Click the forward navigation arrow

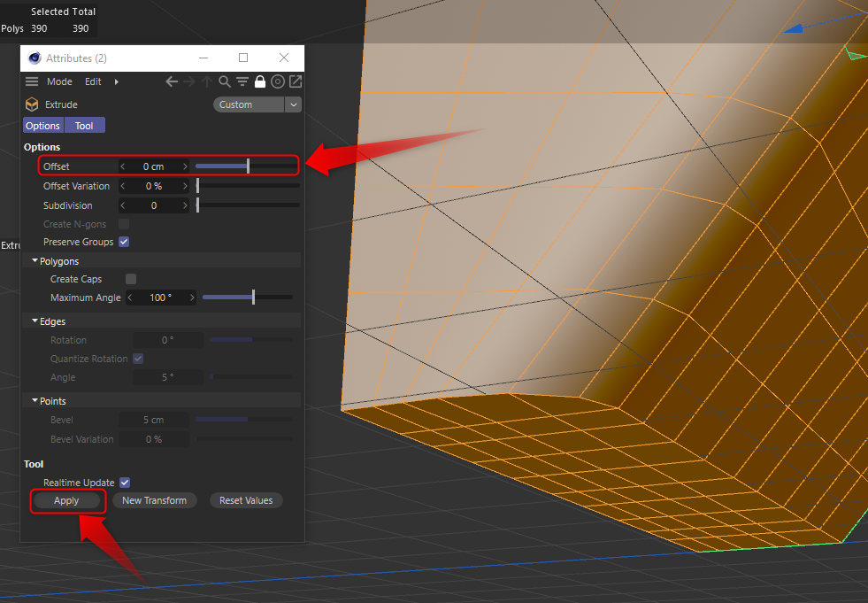(x=188, y=81)
